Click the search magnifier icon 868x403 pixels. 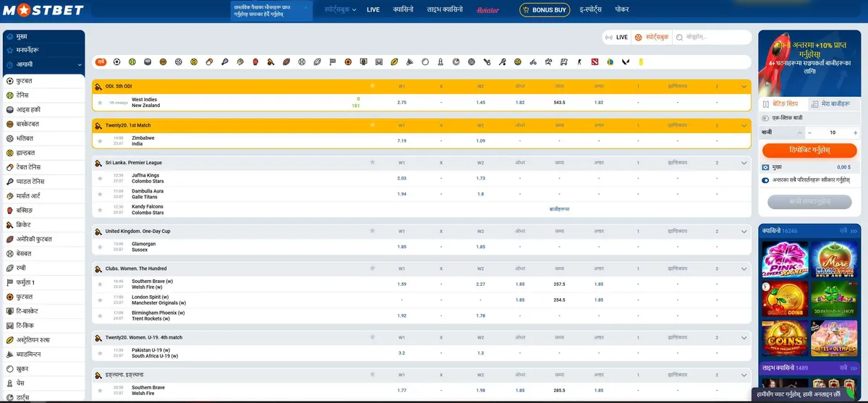point(678,37)
